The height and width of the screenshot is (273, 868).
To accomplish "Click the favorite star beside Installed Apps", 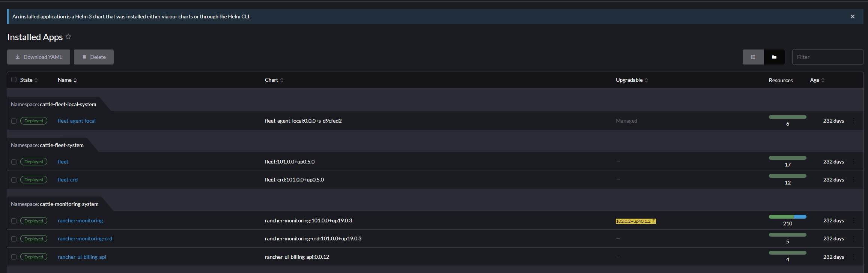I will (68, 37).
